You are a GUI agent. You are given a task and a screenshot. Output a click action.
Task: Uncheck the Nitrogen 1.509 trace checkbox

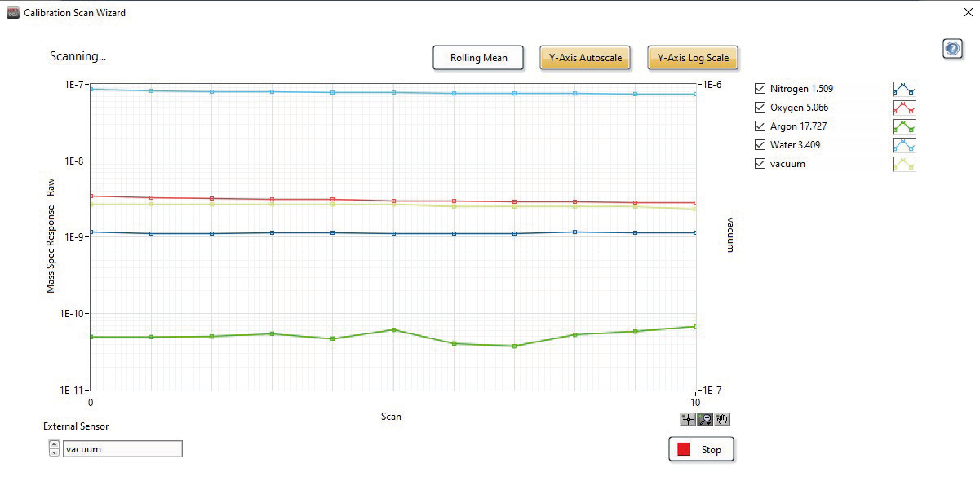pos(760,89)
